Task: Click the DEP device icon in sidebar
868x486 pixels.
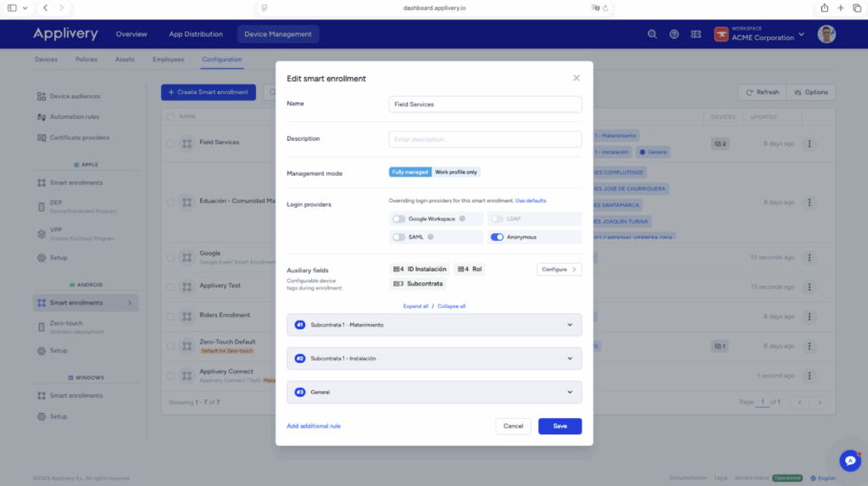Action: click(42, 207)
